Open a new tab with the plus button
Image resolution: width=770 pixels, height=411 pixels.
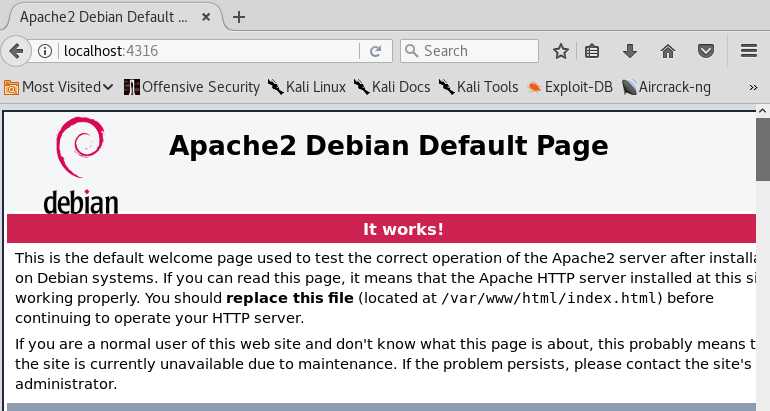239,17
